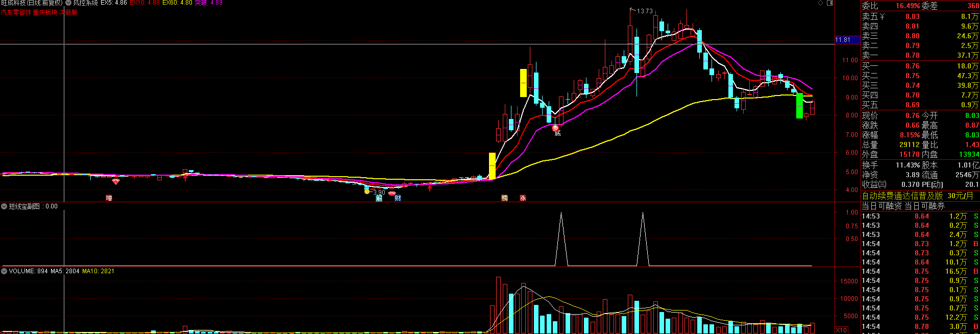
Task: Toggle the side panel layout icon
Action: click(x=830, y=3)
